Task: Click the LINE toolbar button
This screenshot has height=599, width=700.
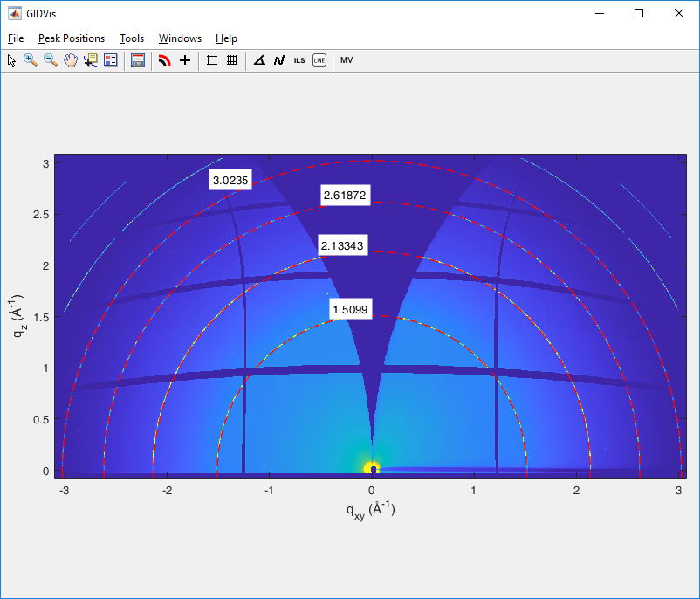Action: click(x=319, y=60)
